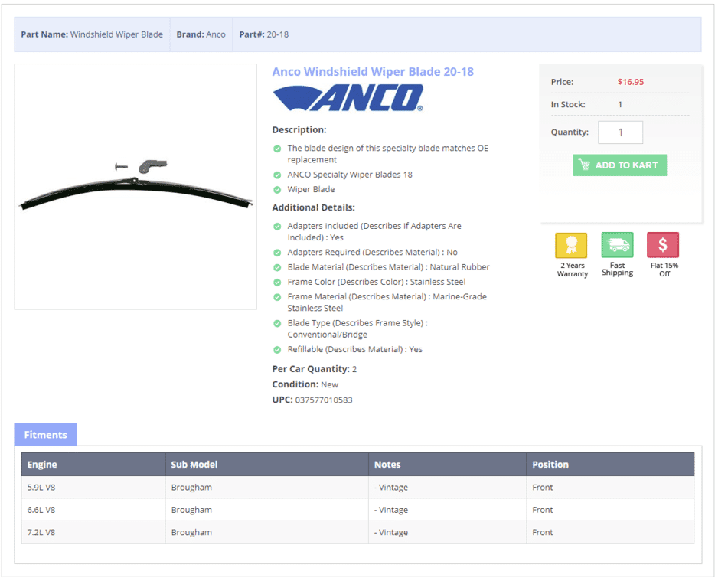Click the ANCO brand logo
This screenshot has height=588, width=728.
[x=348, y=98]
